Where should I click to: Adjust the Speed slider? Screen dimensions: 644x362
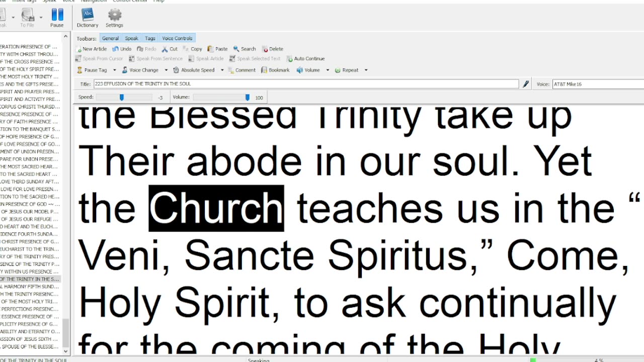pyautogui.click(x=122, y=97)
